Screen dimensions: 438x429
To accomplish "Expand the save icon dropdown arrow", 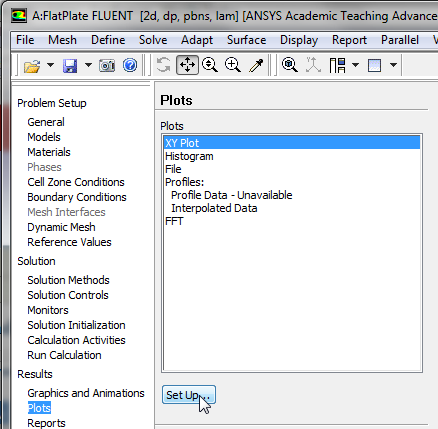I will (88, 65).
